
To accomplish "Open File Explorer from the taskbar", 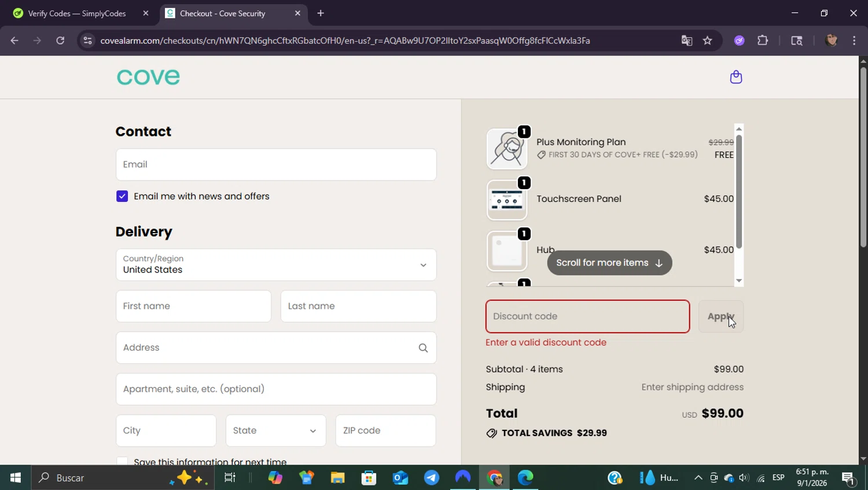I will tap(337, 478).
